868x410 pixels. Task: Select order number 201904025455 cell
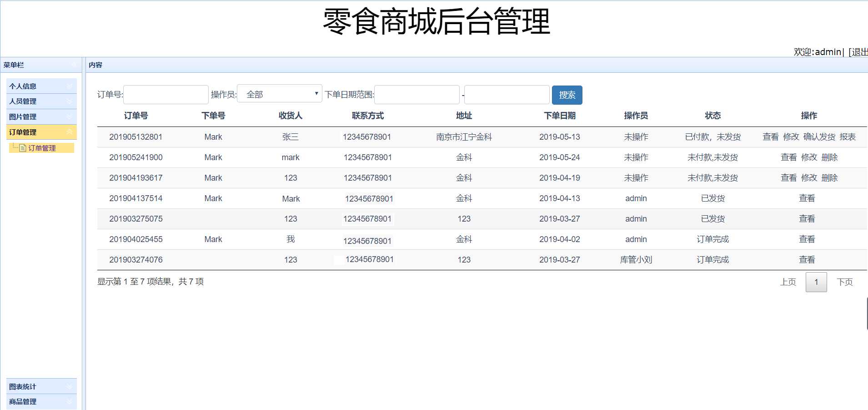[136, 239]
